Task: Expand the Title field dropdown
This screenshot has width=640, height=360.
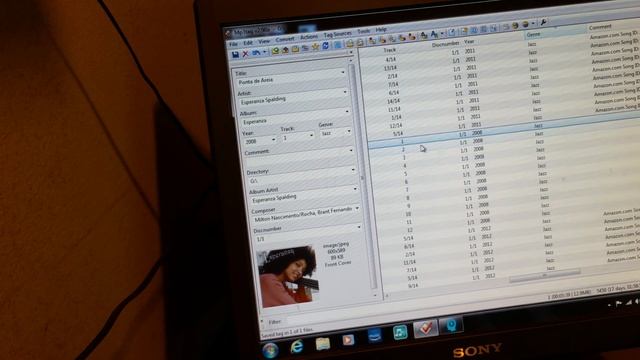Action: pos(342,73)
